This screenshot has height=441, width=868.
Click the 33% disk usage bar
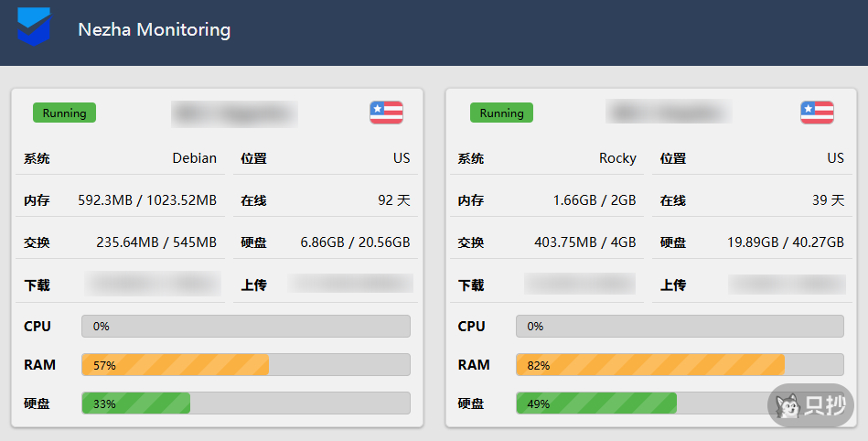pos(246,403)
